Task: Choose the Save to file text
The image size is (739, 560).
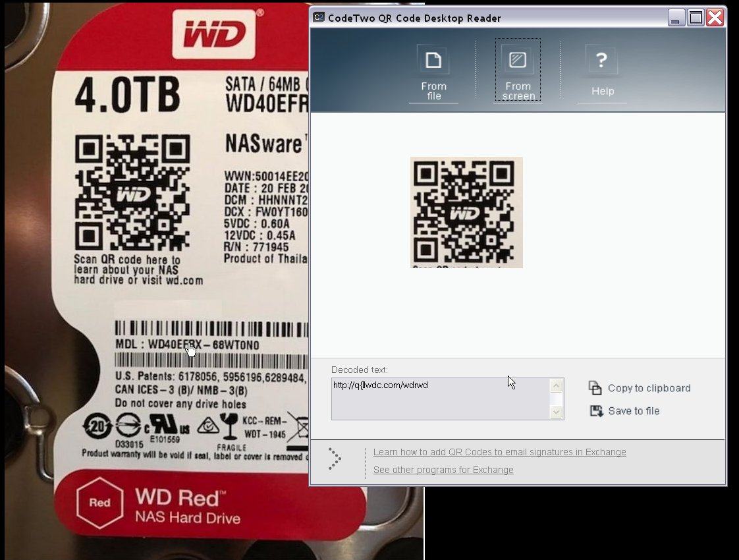Action: point(634,411)
